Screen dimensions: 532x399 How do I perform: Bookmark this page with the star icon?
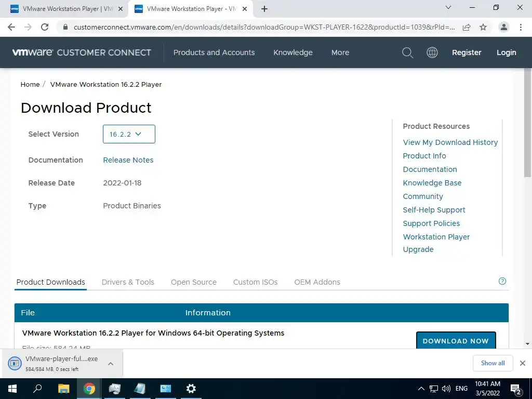483,27
